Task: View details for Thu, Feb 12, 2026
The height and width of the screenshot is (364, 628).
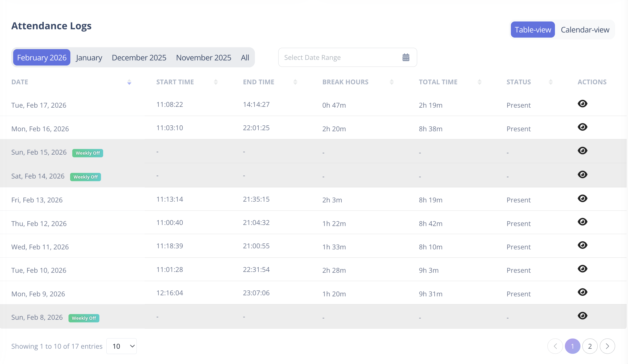Action: pos(582,222)
